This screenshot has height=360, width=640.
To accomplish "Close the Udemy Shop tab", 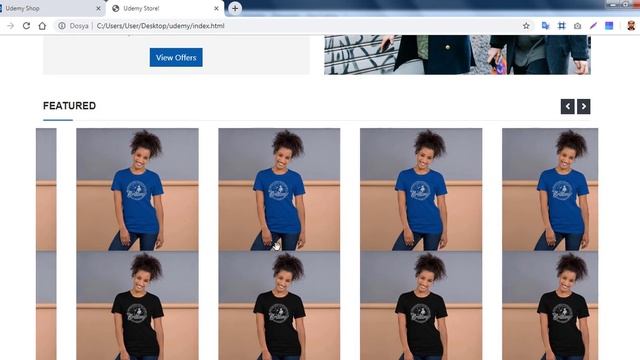I will pyautogui.click(x=98, y=8).
